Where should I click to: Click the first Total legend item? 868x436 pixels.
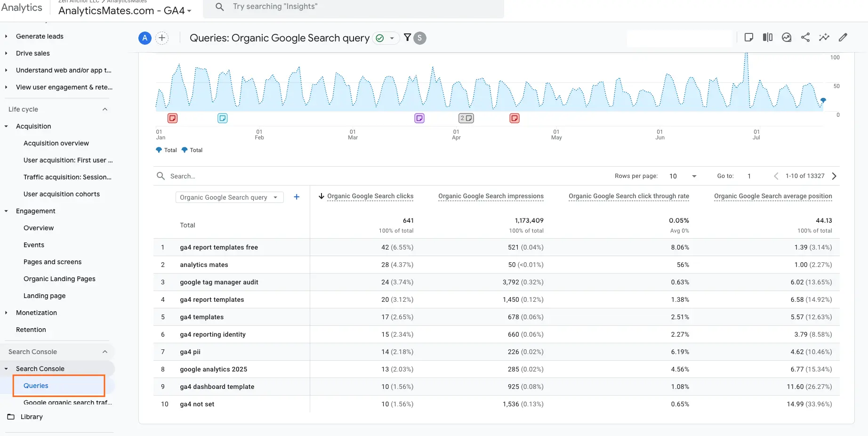click(x=166, y=150)
